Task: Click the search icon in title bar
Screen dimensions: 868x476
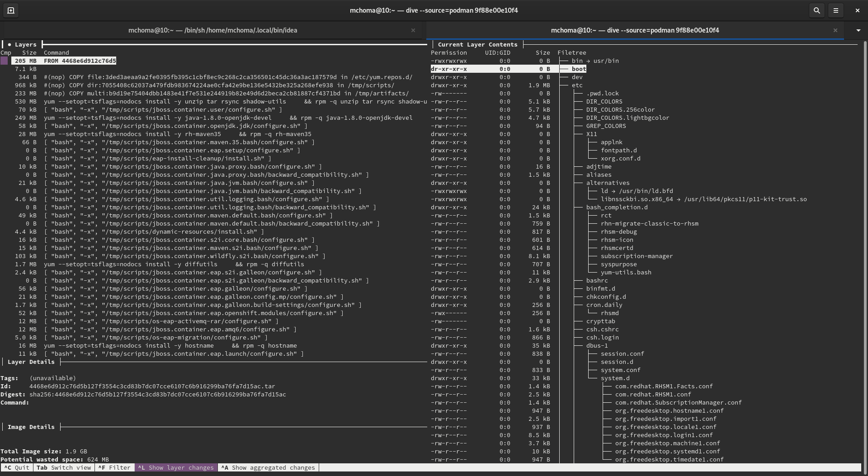Action: pyautogui.click(x=816, y=10)
